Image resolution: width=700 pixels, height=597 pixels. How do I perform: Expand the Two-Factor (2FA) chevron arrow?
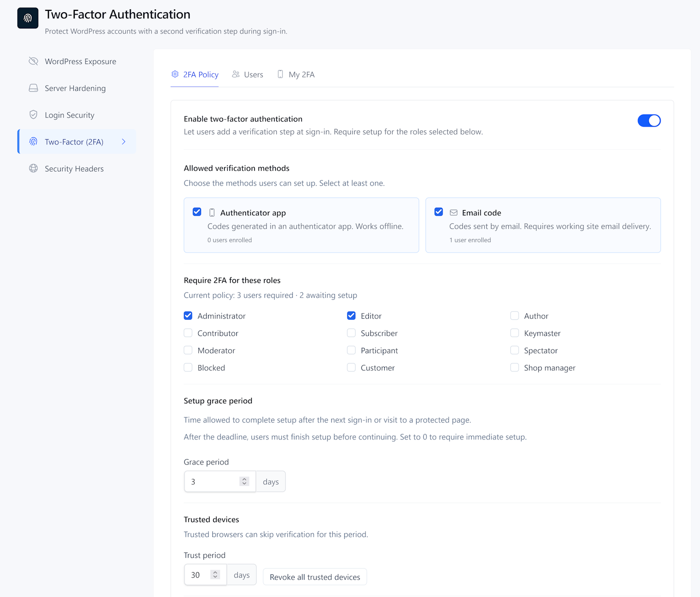click(124, 141)
